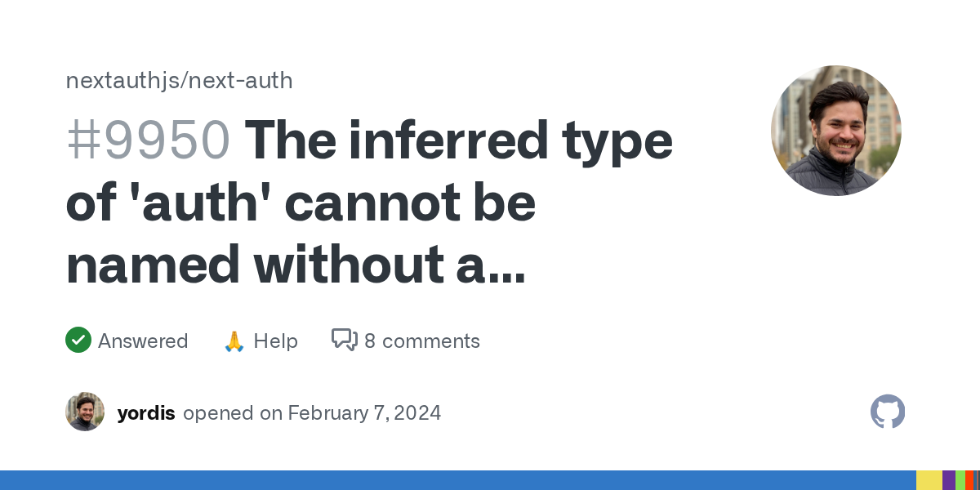Viewport: 980px width, 490px height.
Task: Select the Help category label
Action: click(x=275, y=341)
